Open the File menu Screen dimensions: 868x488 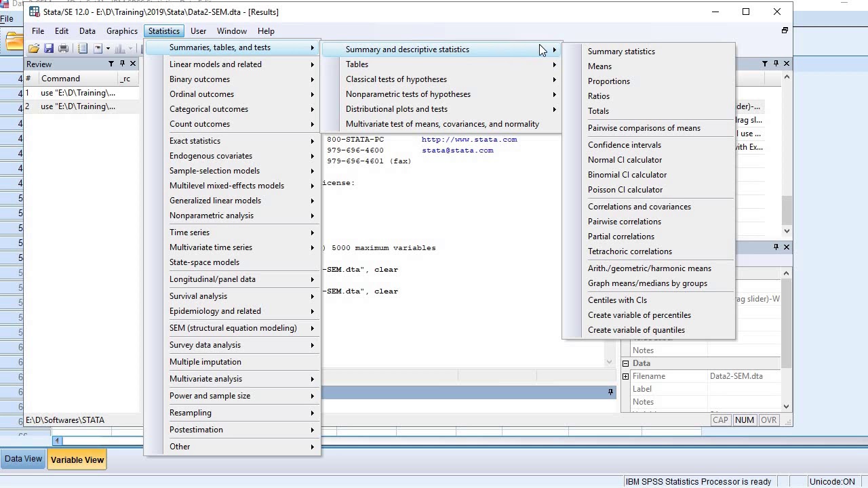38,31
